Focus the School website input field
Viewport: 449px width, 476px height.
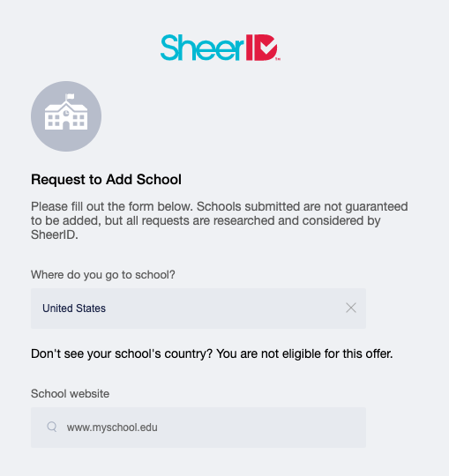point(198,428)
